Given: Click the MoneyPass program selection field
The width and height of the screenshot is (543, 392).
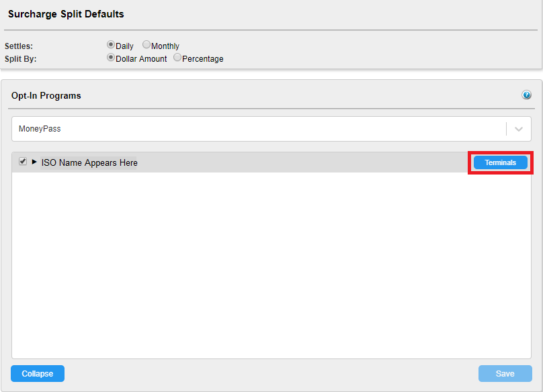Looking at the screenshot, I should pos(271,129).
